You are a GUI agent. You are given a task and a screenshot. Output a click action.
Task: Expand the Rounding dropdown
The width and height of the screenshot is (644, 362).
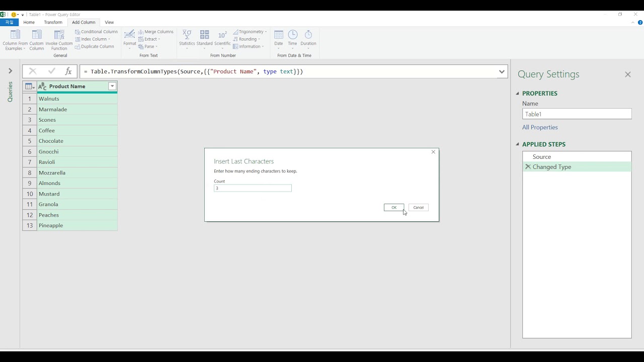(x=247, y=39)
